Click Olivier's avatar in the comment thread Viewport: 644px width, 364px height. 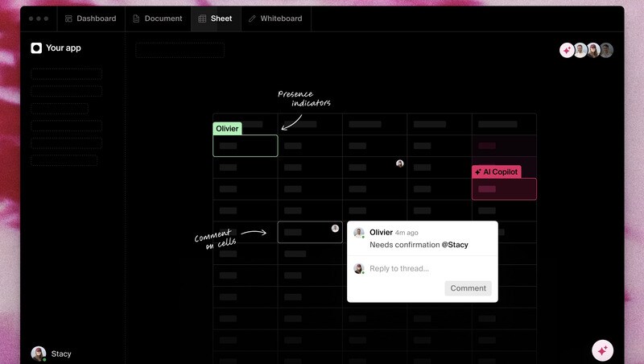point(359,233)
